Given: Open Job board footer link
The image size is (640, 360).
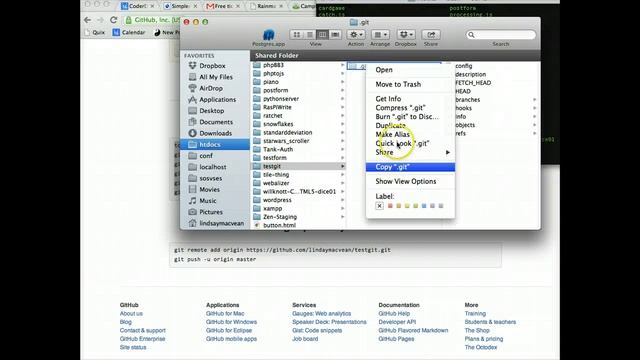Looking at the screenshot, I should tap(305, 339).
